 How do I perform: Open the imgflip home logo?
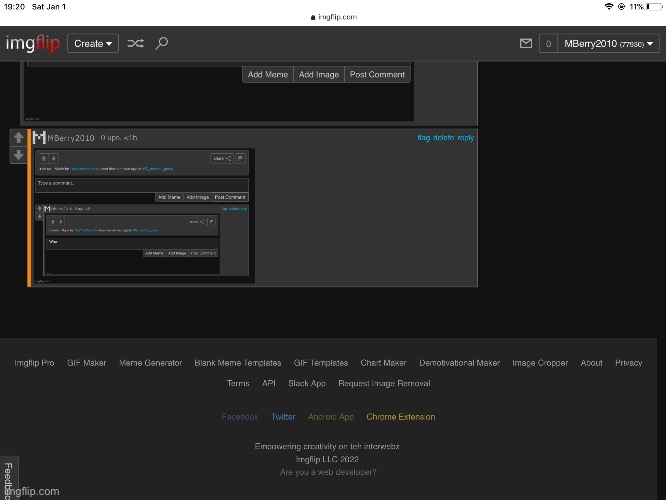click(33, 43)
